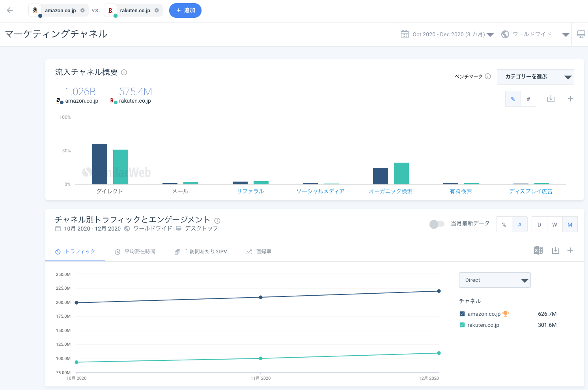Click the calendar icon beside 10月 2020 - 12月 2020
This screenshot has width=588, height=390.
coord(58,229)
